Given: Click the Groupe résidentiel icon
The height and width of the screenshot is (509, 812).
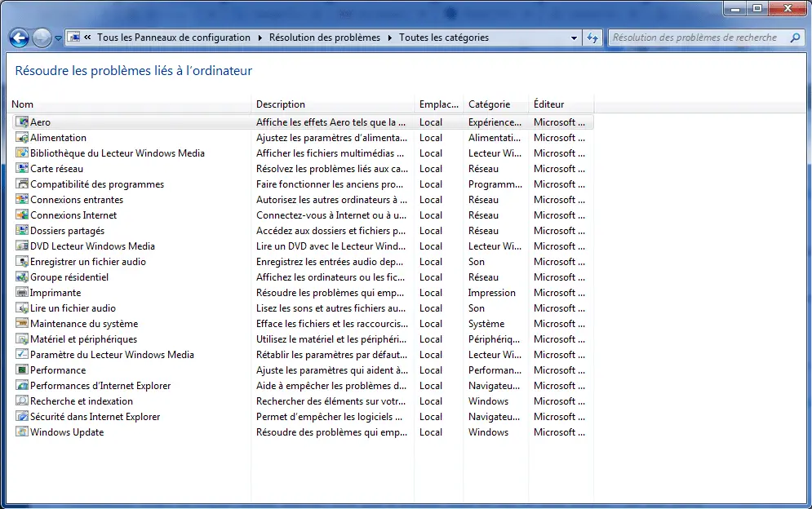Looking at the screenshot, I should 22,277.
